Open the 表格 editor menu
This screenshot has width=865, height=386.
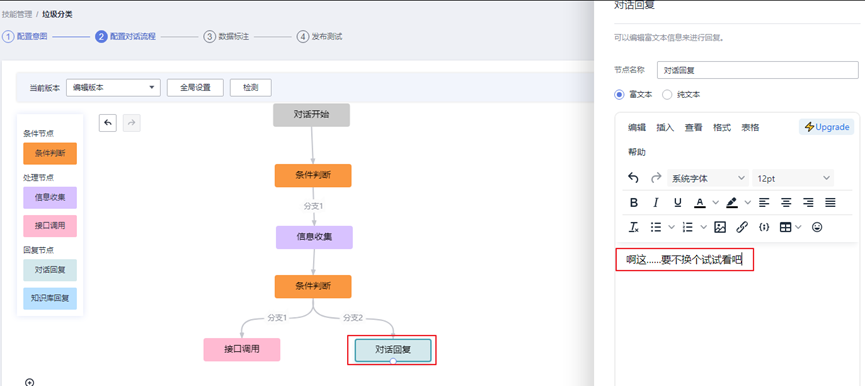pyautogui.click(x=750, y=127)
